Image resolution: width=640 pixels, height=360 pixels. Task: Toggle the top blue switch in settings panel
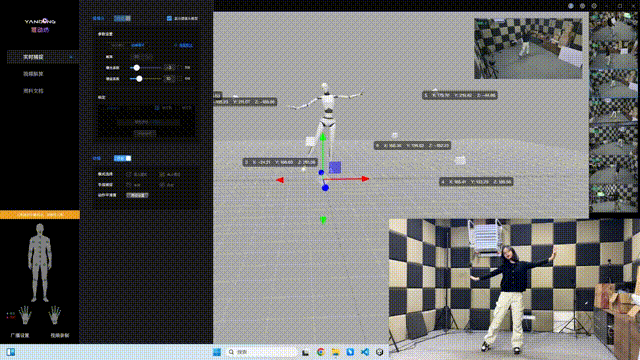coord(122,18)
